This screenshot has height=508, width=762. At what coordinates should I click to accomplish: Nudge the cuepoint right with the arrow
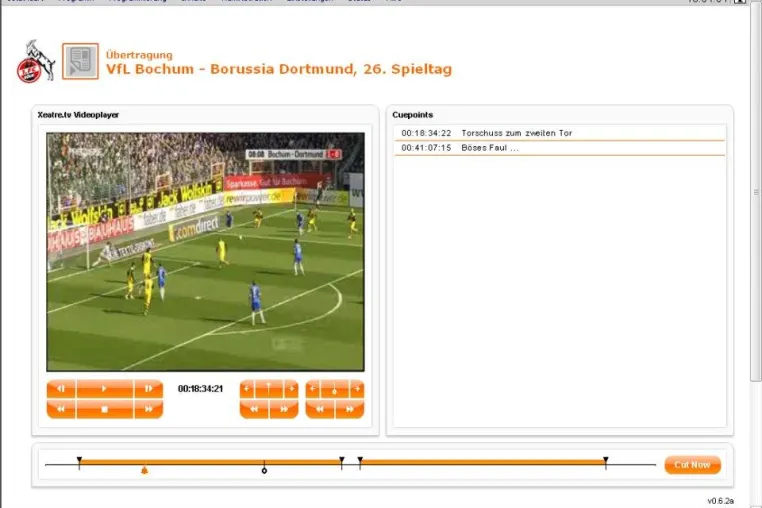point(357,388)
